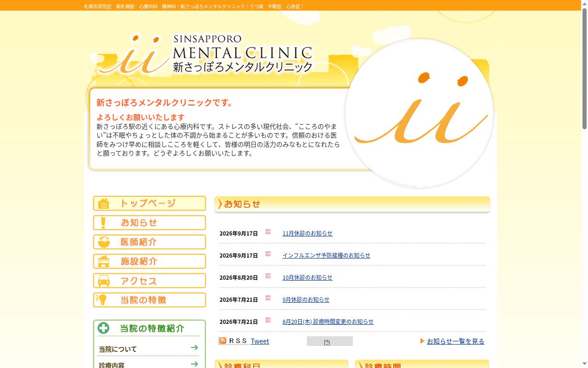Open the 診療内容 sidebar link
Image resolution: width=588 pixels, height=368 pixels.
[x=112, y=365]
